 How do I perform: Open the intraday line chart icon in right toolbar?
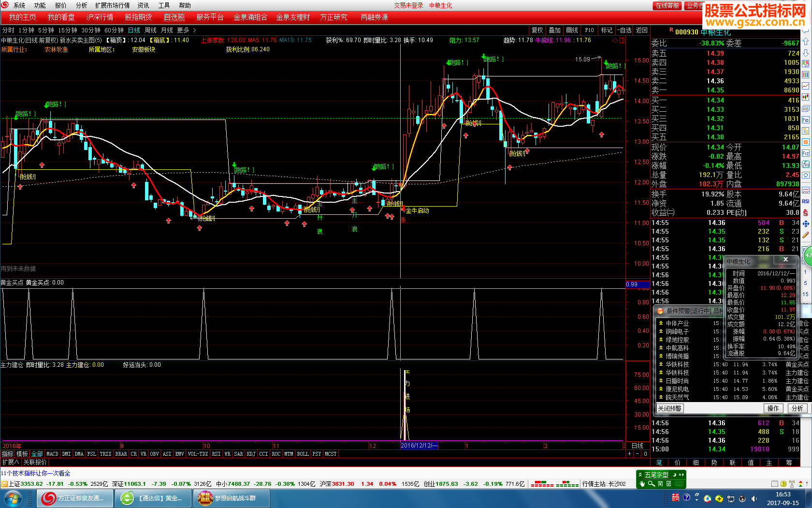click(x=806, y=86)
